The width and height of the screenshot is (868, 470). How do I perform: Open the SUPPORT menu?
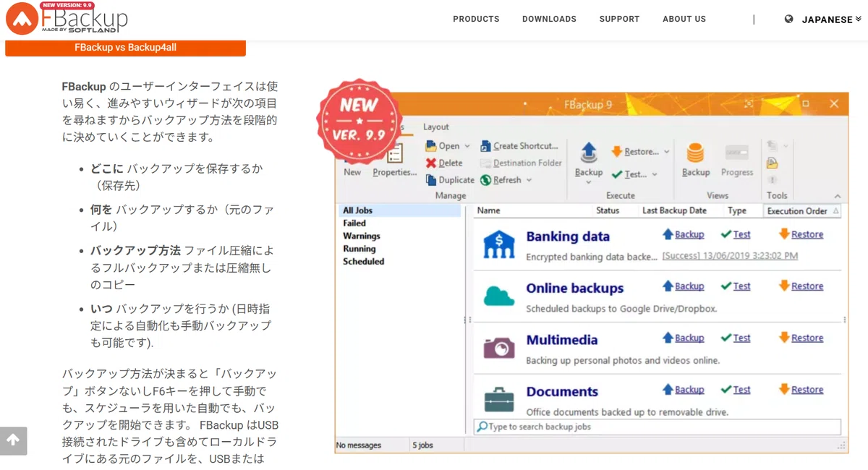pos(619,20)
